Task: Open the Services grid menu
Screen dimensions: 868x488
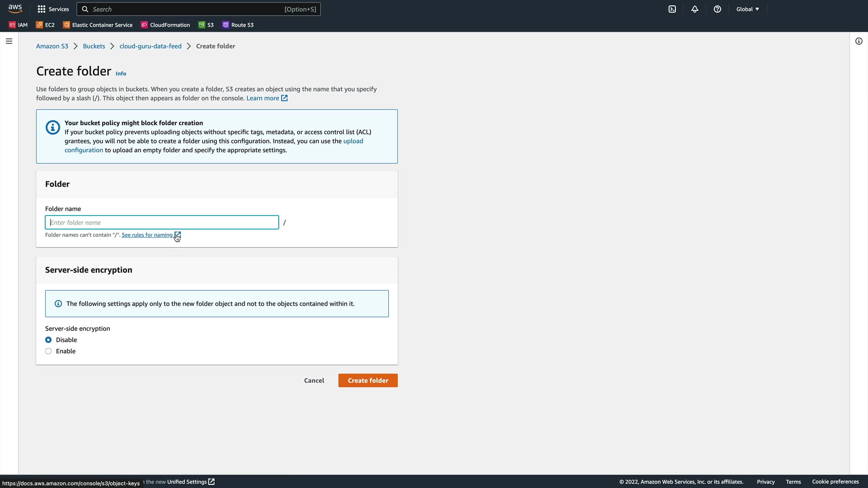Action: click(x=53, y=9)
